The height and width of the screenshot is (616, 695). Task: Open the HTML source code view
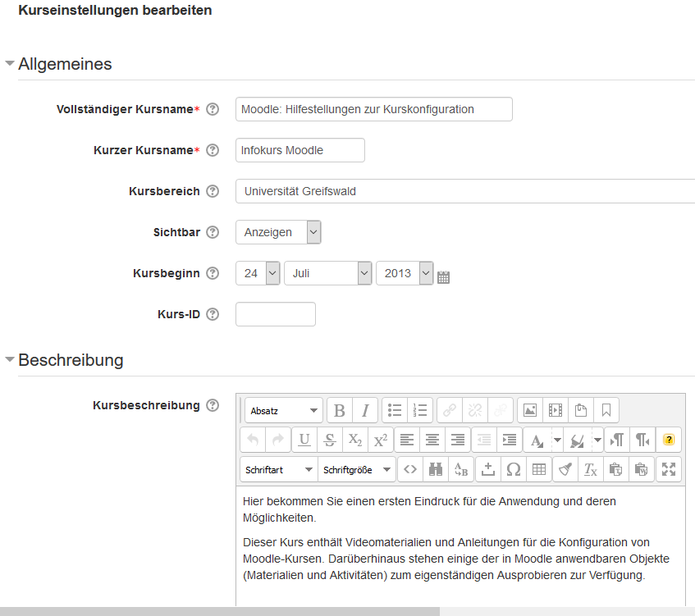[x=410, y=470]
